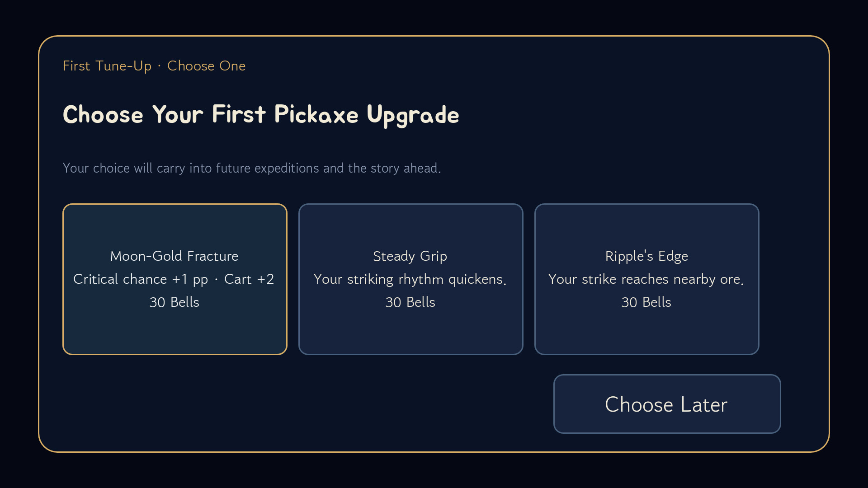Click the Critical chance +1 pp text
Screen dimensions: 868x488
pyautogui.click(x=141, y=279)
